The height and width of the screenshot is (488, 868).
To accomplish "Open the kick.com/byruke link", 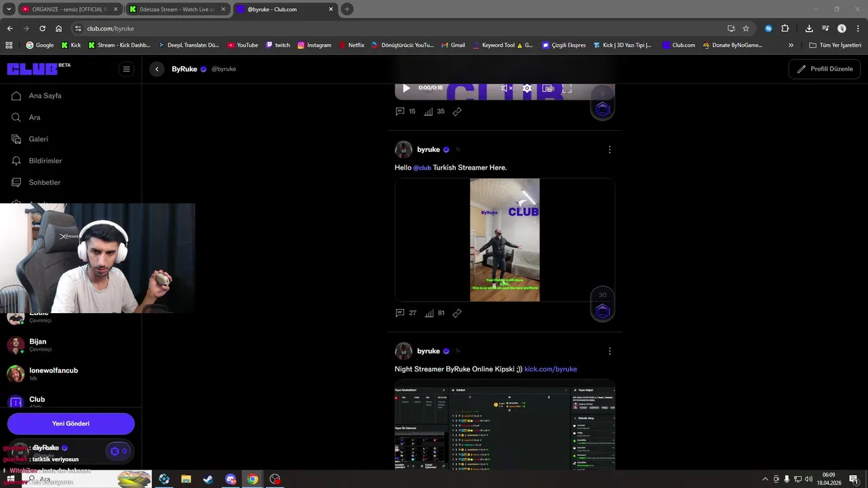I will coord(551,369).
